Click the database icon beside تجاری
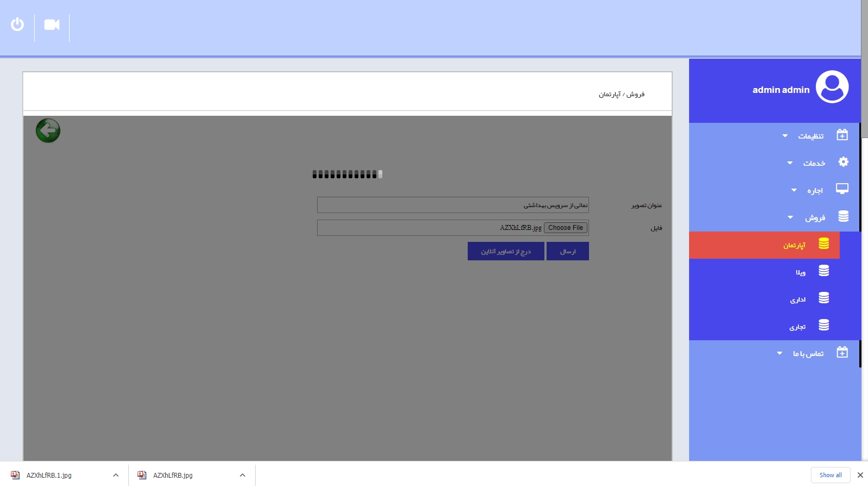Image resolution: width=868 pixels, height=487 pixels. (824, 326)
